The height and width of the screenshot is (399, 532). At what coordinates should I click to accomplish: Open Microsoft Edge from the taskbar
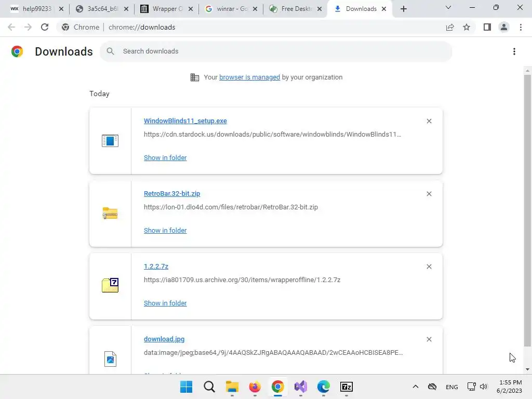click(323, 387)
